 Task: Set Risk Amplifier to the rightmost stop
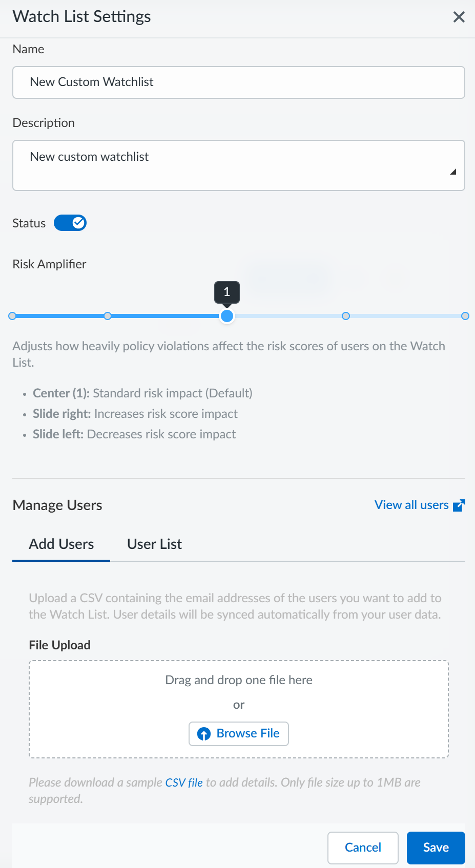pos(465,316)
